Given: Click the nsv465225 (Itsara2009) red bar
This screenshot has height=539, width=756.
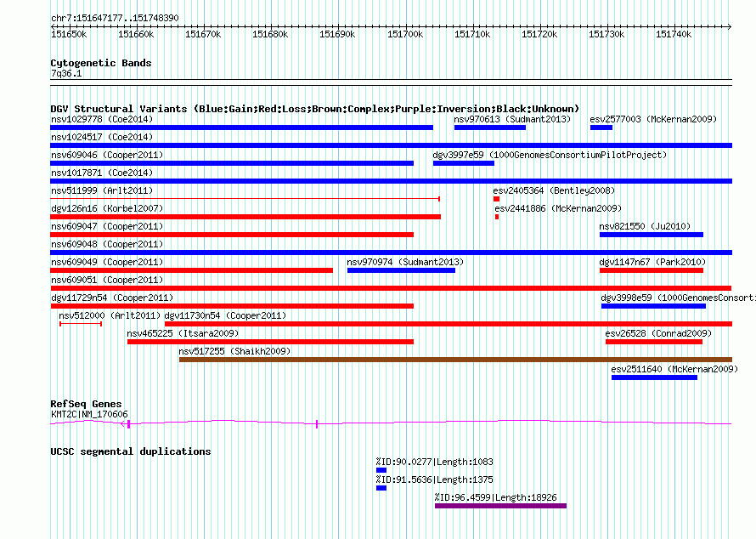Looking at the screenshot, I should (270, 342).
